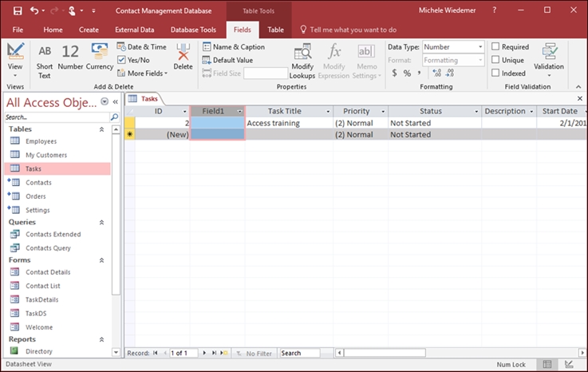Click the search magnifier in navigation pane
The image size is (588, 372).
tap(114, 117)
